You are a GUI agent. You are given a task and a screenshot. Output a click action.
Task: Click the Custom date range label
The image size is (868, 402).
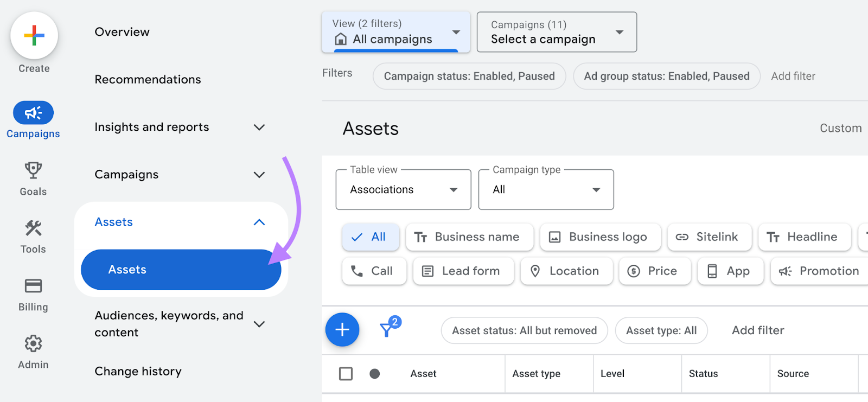840,128
